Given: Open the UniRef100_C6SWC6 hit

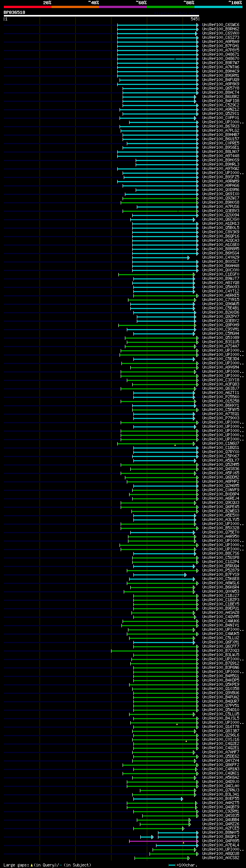Looking at the screenshot, I should pos(221,25).
